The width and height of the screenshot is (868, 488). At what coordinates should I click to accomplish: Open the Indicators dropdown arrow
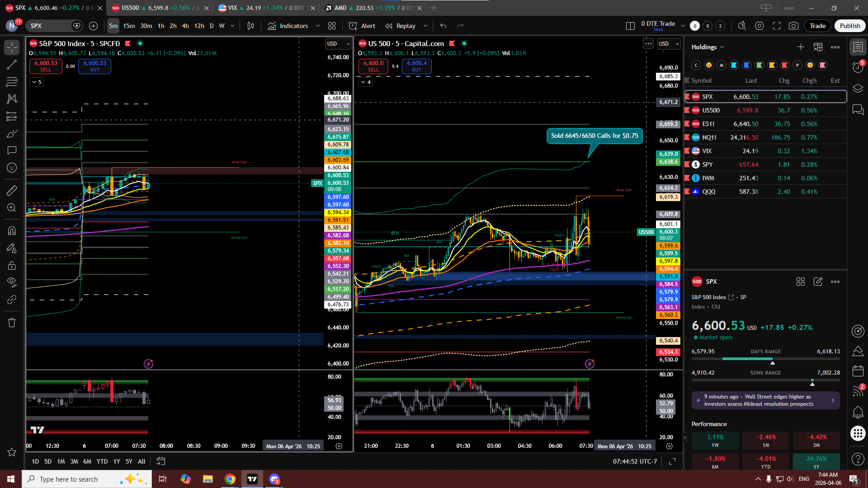click(318, 26)
